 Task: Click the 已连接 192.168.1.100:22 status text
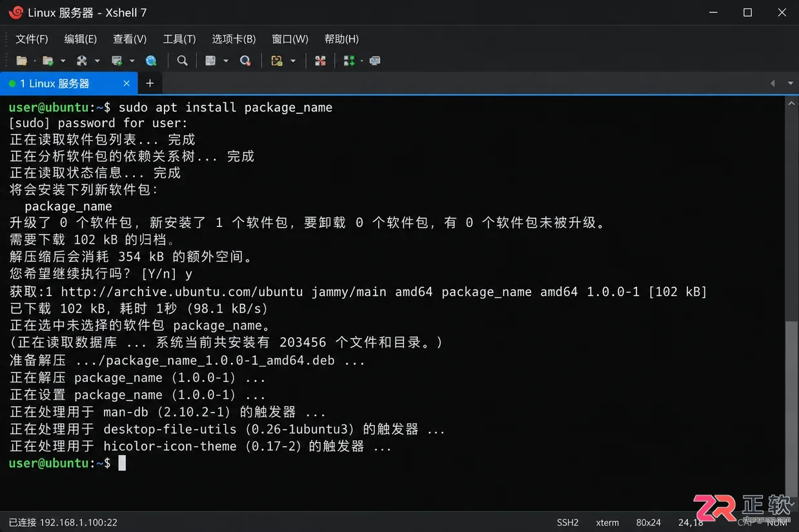63,522
